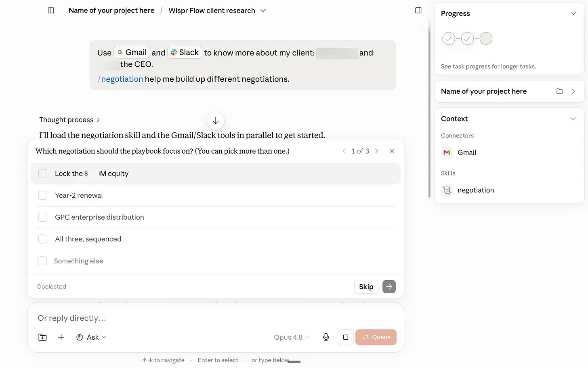Click the Slack chip in message
The image size is (588, 368).
[185, 52]
